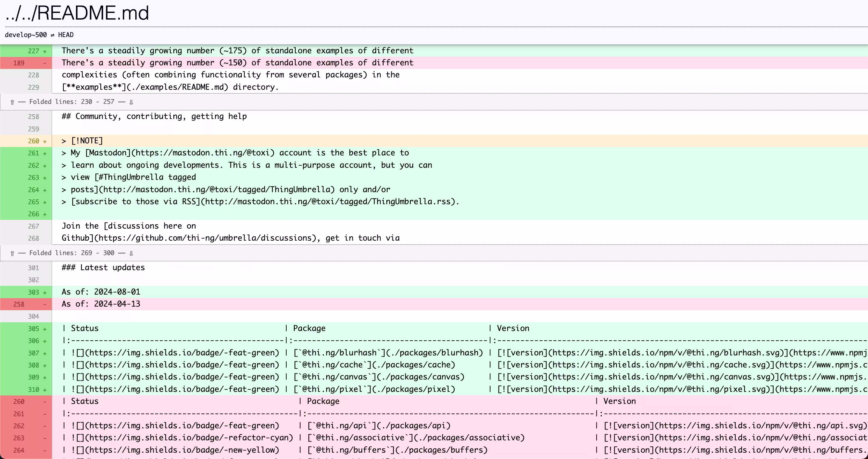Click the 'As of: 2024-08-01' added line

tap(101, 292)
